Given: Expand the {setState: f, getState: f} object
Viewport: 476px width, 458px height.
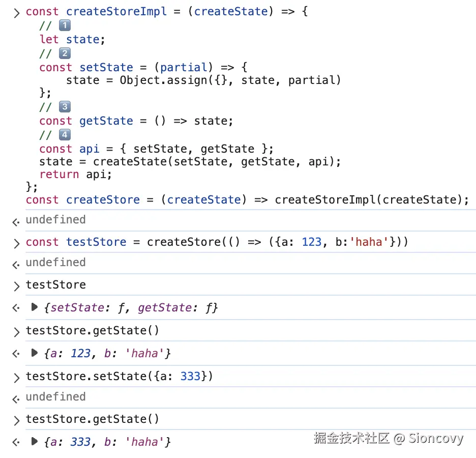Looking at the screenshot, I should 35,307.
